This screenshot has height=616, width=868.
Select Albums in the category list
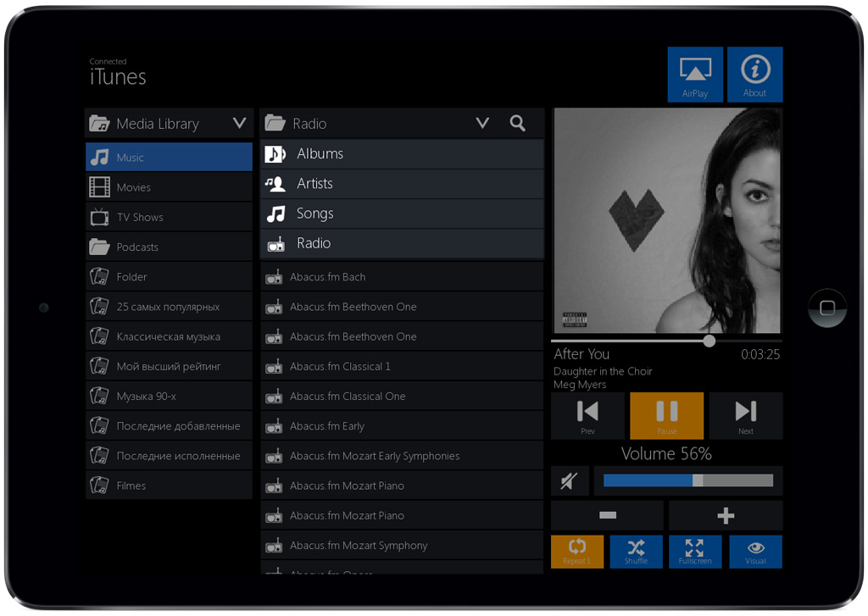402,154
